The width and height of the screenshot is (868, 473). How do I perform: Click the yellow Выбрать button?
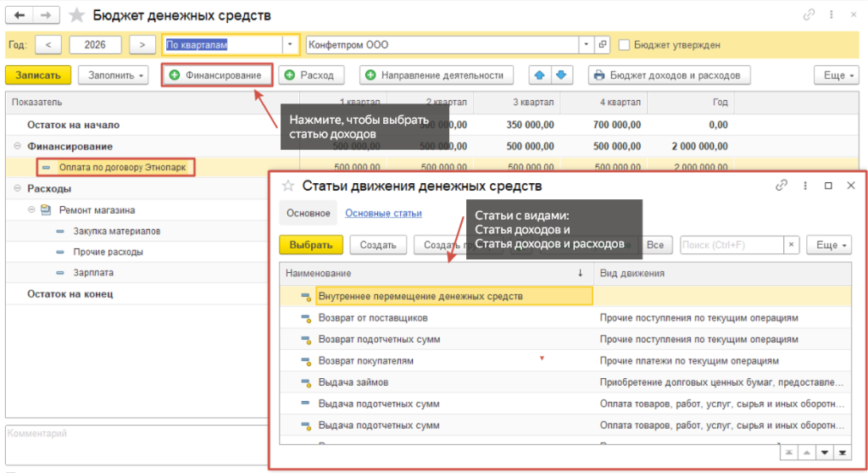(311, 245)
